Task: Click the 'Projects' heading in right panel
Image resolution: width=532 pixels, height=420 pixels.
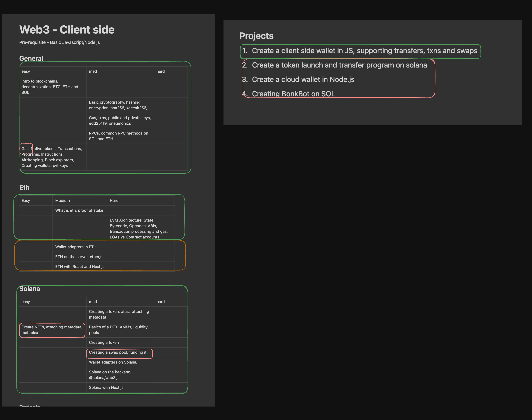Action: click(x=256, y=36)
